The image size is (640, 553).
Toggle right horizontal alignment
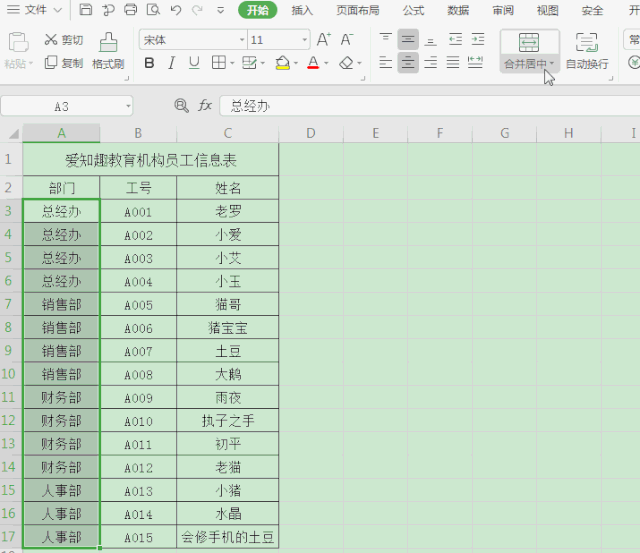pyautogui.click(x=430, y=63)
